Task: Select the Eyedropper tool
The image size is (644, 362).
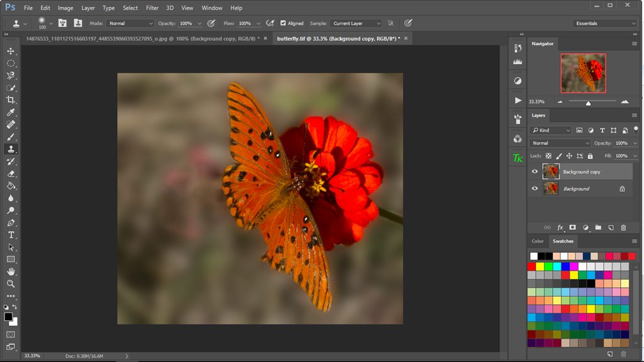Action: click(11, 112)
